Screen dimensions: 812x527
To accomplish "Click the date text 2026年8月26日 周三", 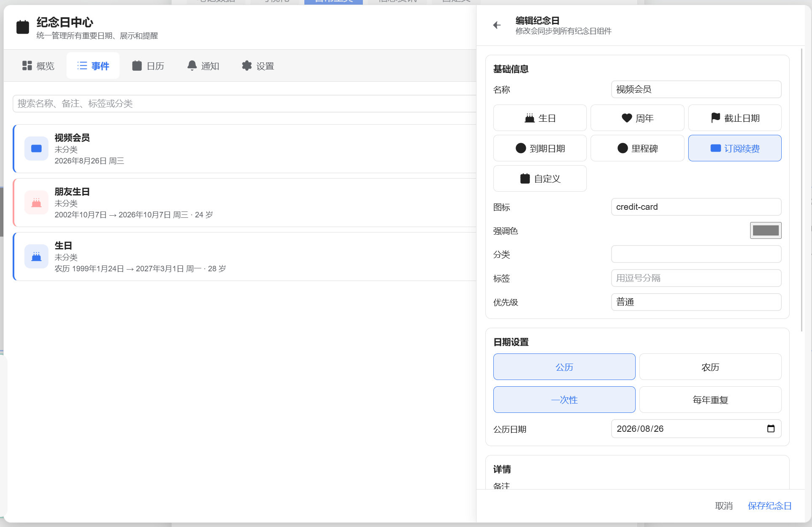I will coord(89,161).
